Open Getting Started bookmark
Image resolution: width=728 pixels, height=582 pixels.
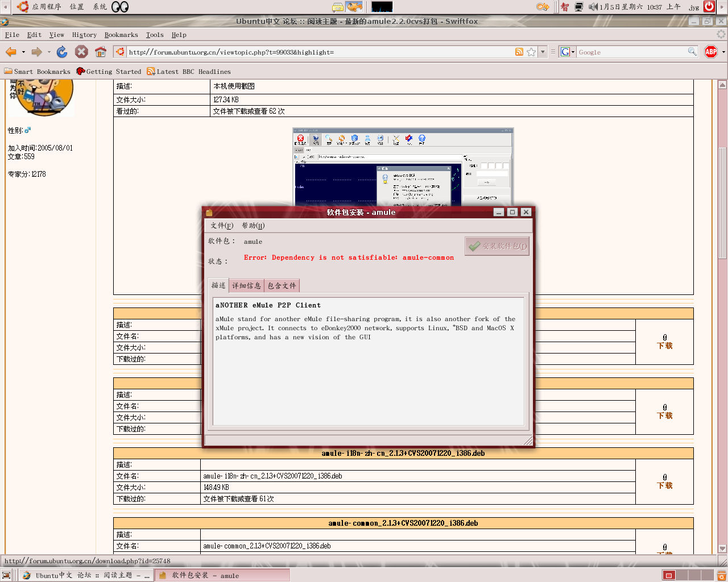[109, 72]
